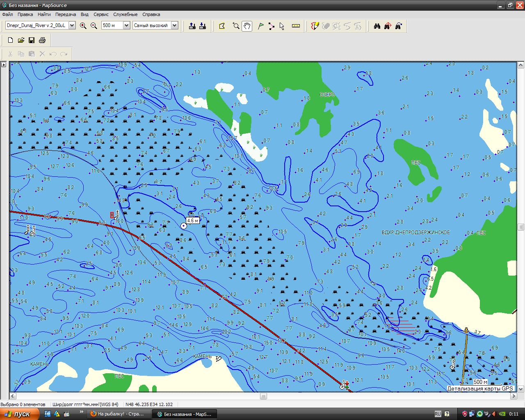
Task: Click the пуск Start button
Action: point(20,414)
